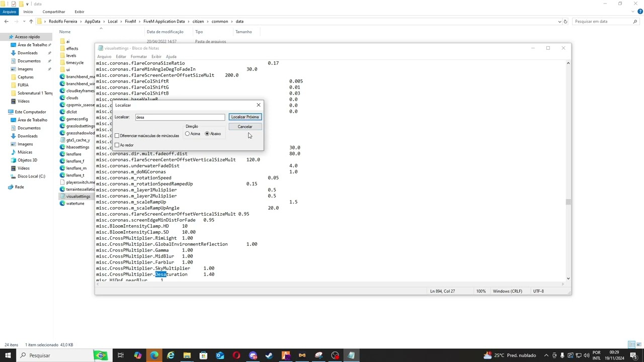Screen dimensions: 644x362
Task: Open recent locations dropdown in Explorer
Action: [24, 22]
